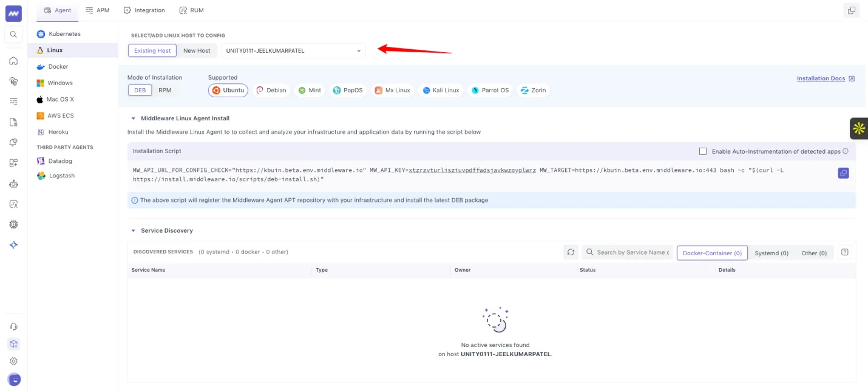Screen dimensions: 868x392
Task: Collapse Service Discovery section
Action: [134, 231]
